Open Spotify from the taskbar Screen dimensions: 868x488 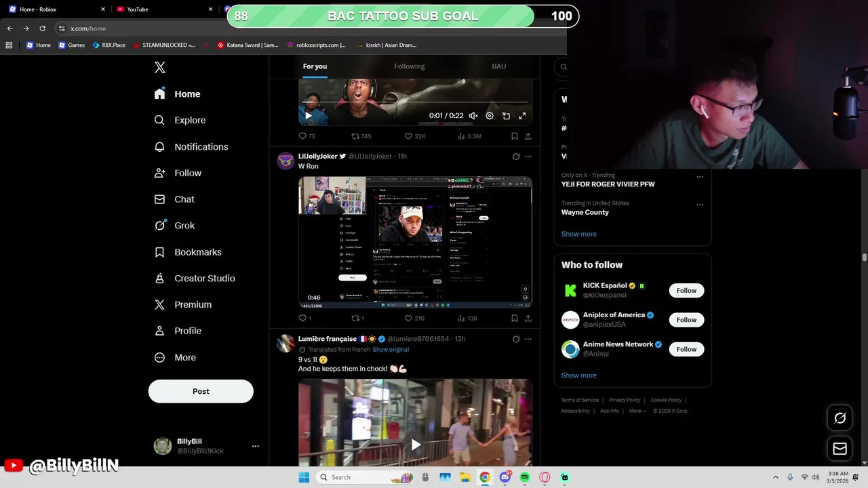[x=525, y=477]
